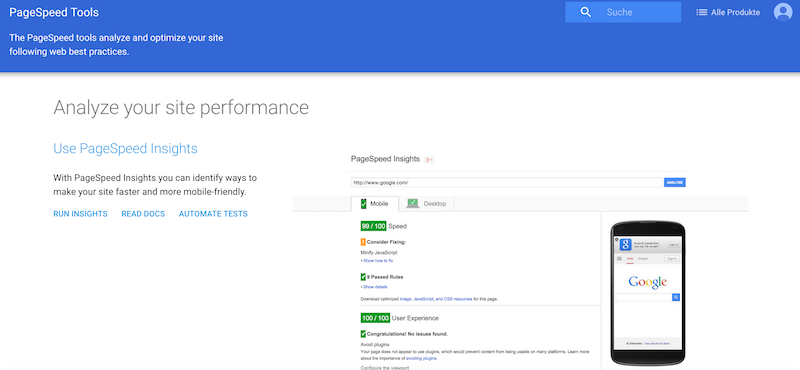800x370 pixels.
Task: Click the 100 / 100 User Experience score
Action: click(x=399, y=318)
